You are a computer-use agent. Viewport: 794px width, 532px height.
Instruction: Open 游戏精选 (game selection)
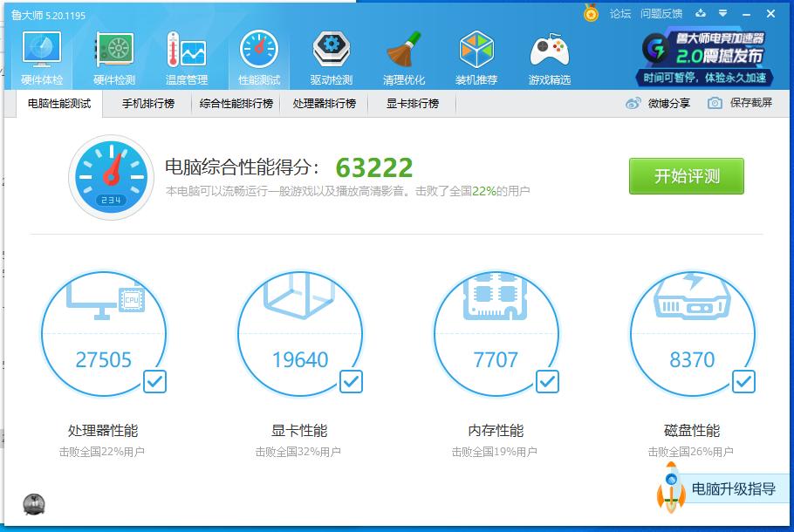[x=548, y=57]
